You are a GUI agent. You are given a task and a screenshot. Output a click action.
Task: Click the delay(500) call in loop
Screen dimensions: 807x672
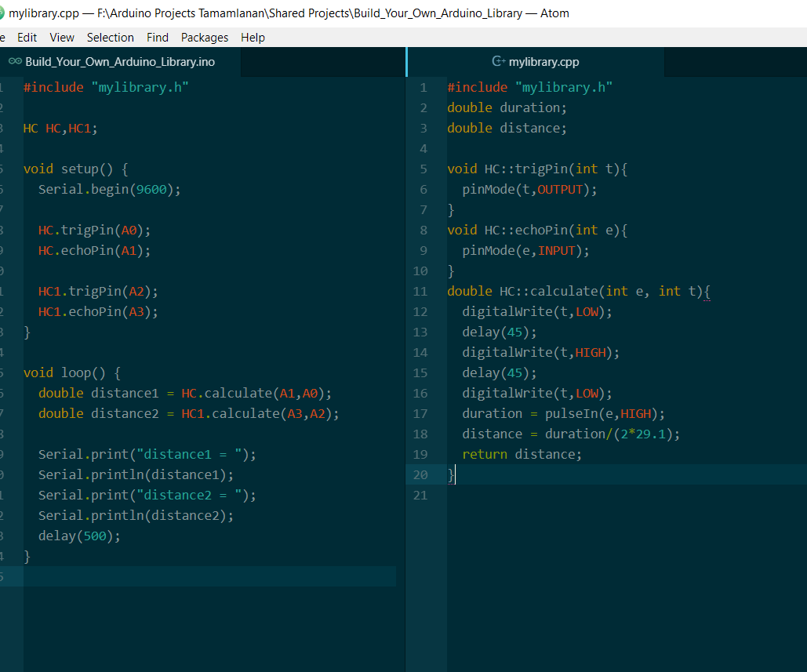point(79,536)
